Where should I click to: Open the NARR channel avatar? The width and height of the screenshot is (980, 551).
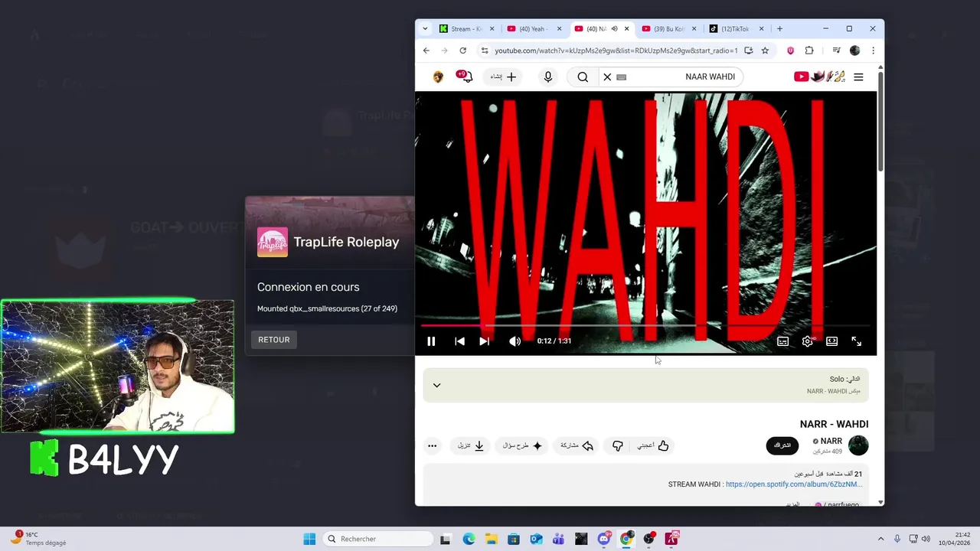click(x=858, y=445)
